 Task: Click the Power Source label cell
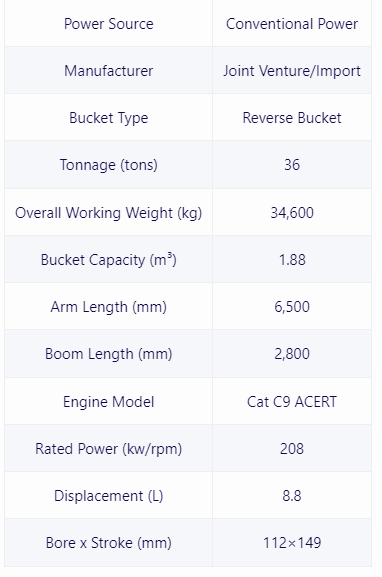coord(109,24)
